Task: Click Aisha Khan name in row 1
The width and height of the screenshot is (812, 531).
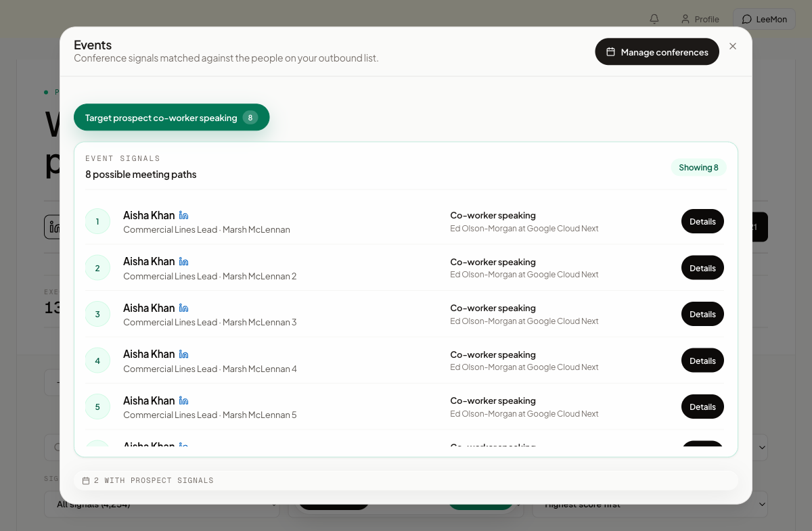Action: (x=149, y=215)
